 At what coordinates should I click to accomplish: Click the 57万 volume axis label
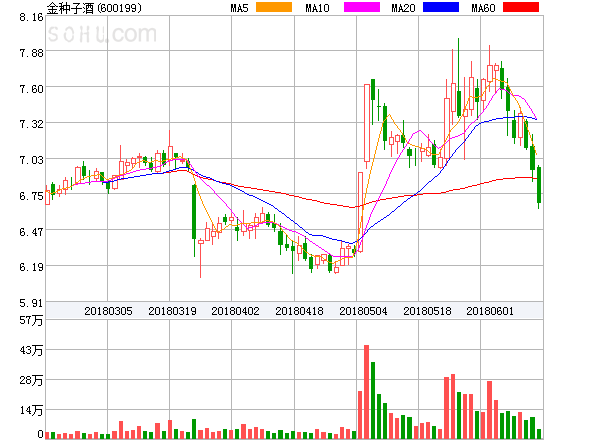pyautogui.click(x=31, y=320)
